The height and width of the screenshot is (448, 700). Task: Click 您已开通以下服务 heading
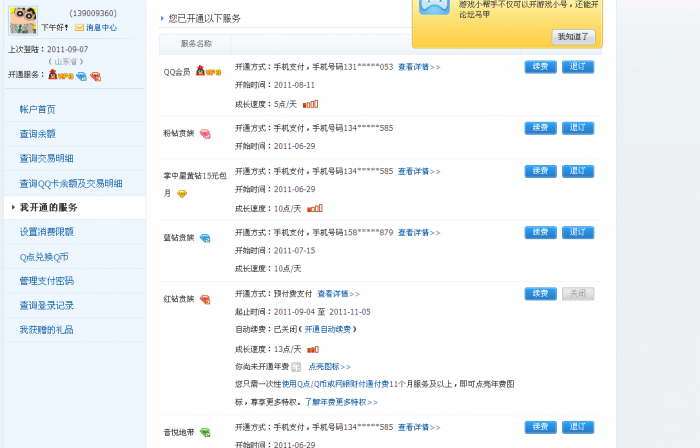click(x=204, y=19)
